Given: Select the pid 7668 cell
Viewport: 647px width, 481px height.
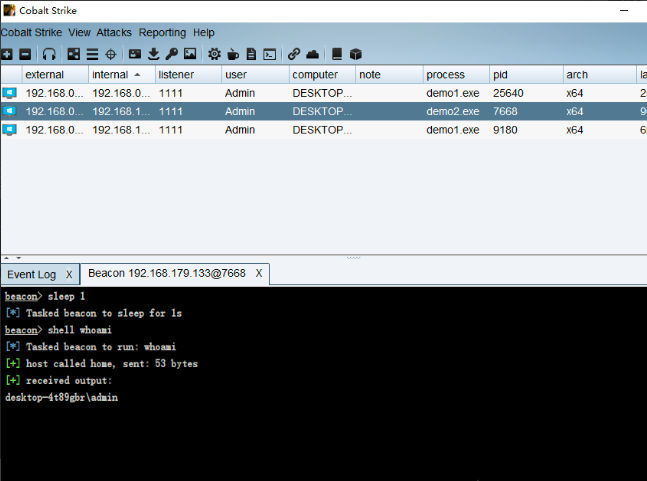Looking at the screenshot, I should (526, 111).
